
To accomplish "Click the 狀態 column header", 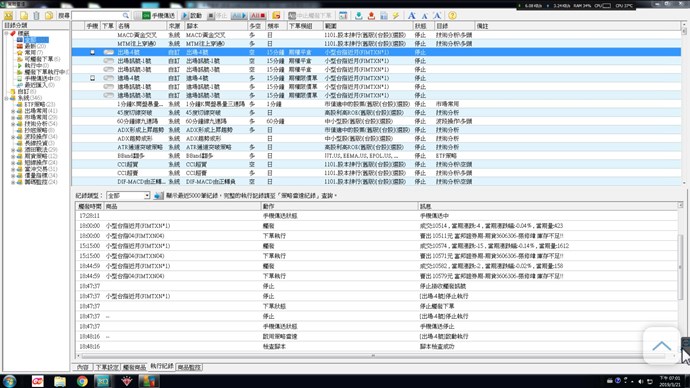I will point(424,26).
